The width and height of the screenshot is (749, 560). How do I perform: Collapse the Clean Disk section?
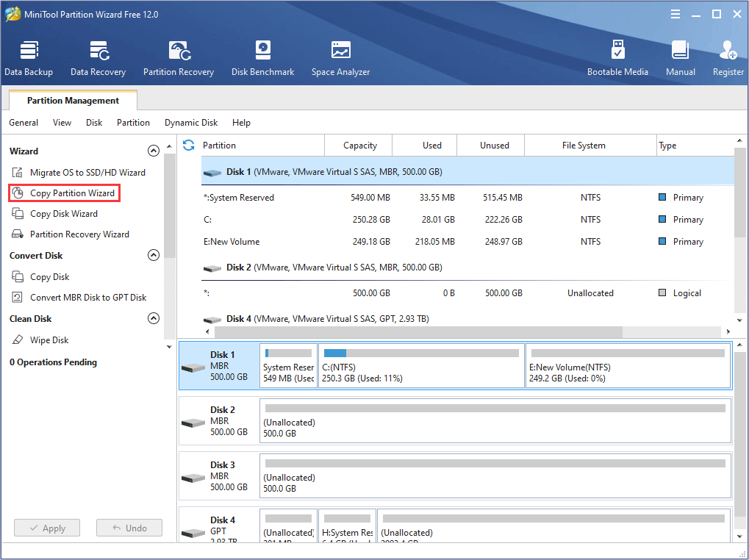[x=154, y=318]
